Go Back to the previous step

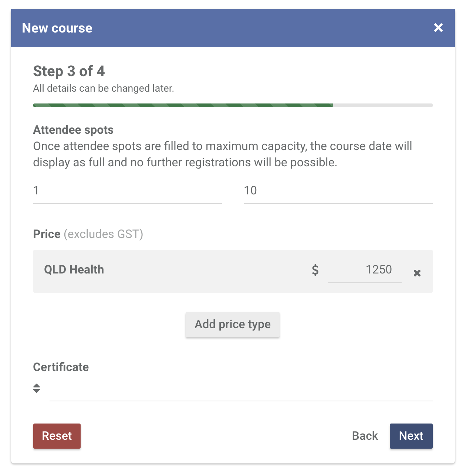[365, 436]
